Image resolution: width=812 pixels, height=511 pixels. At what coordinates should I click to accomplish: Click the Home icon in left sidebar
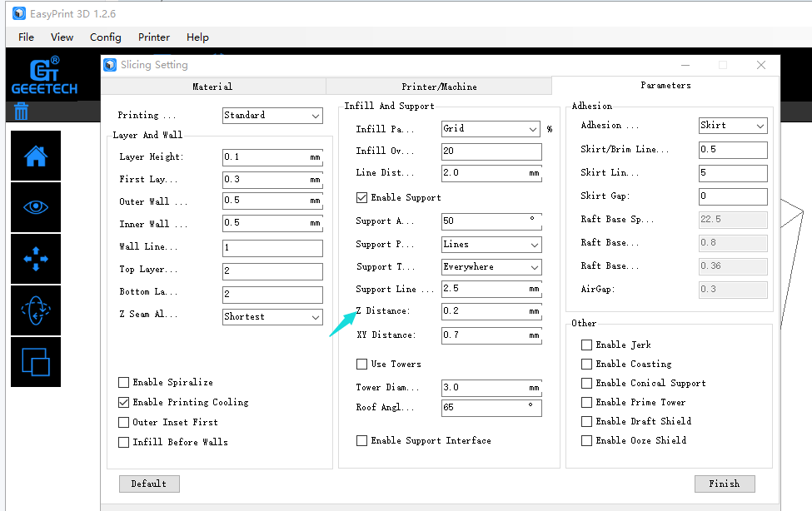(36, 156)
